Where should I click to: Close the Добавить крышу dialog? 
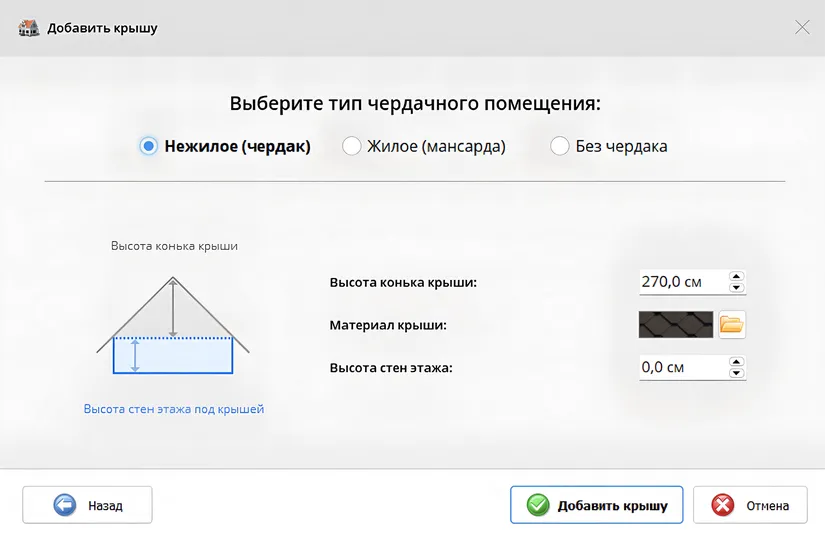(802, 27)
